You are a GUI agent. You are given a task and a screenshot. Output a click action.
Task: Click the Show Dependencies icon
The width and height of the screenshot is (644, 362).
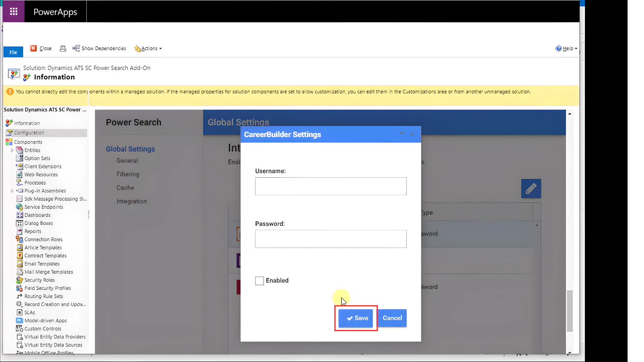(76, 48)
